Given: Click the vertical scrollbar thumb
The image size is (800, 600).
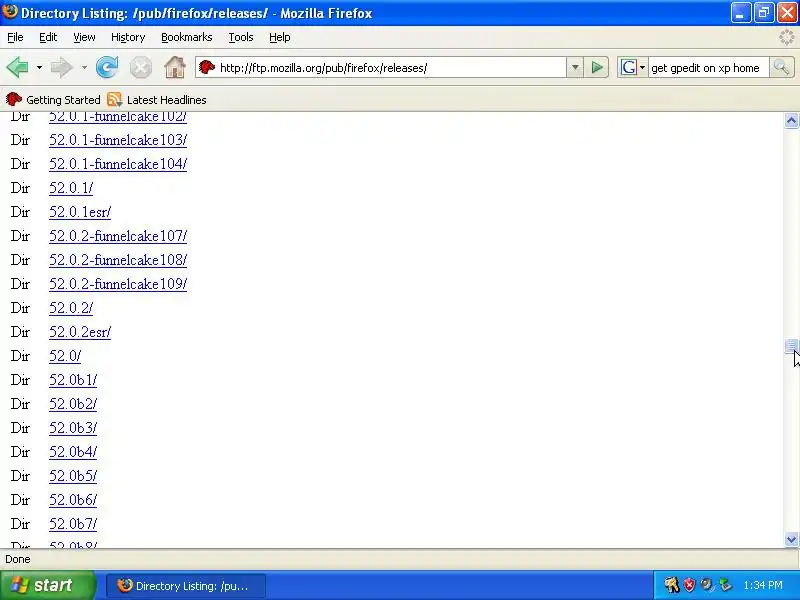Looking at the screenshot, I should (x=791, y=346).
